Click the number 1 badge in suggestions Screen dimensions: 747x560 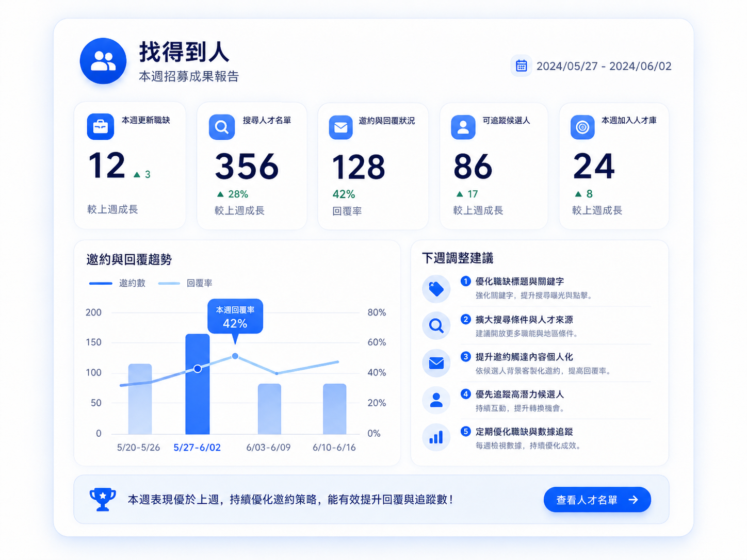465,281
